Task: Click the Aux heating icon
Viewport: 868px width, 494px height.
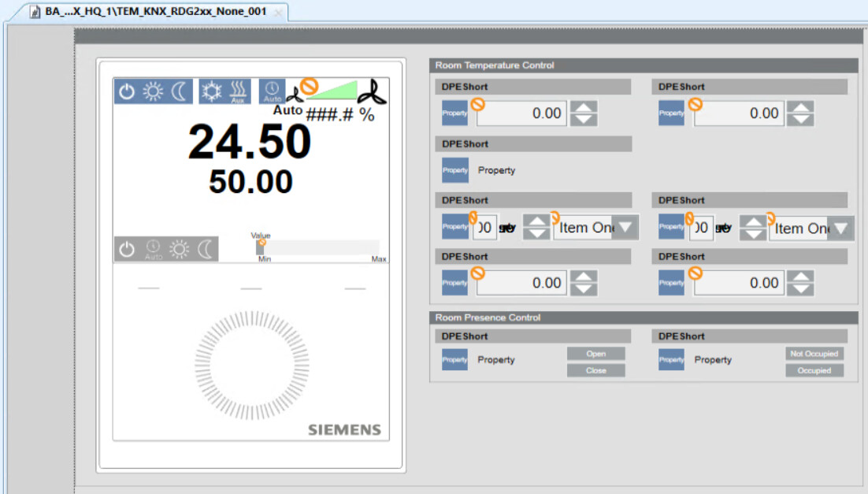Action: (x=239, y=92)
